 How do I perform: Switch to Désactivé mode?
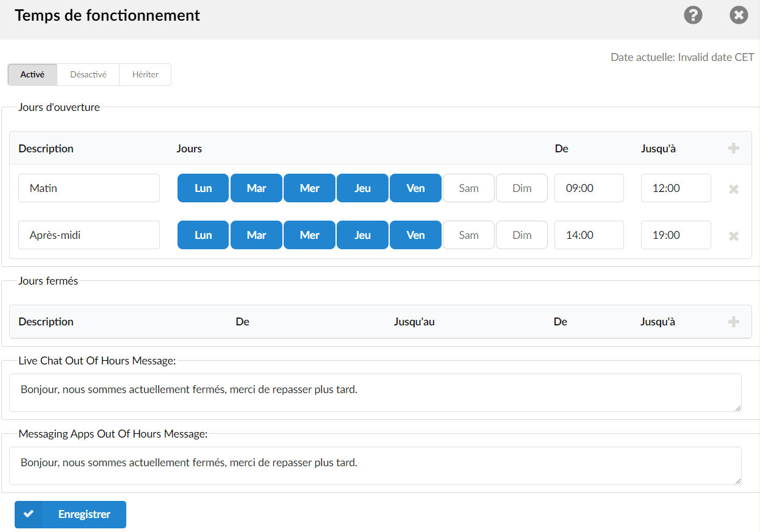point(88,74)
